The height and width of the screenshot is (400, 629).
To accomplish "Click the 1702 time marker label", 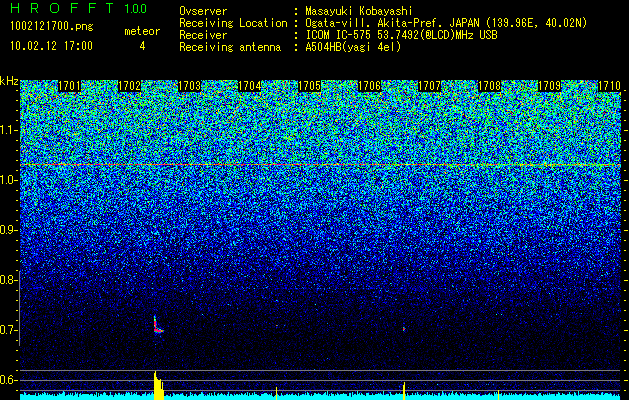I will click(x=130, y=86).
